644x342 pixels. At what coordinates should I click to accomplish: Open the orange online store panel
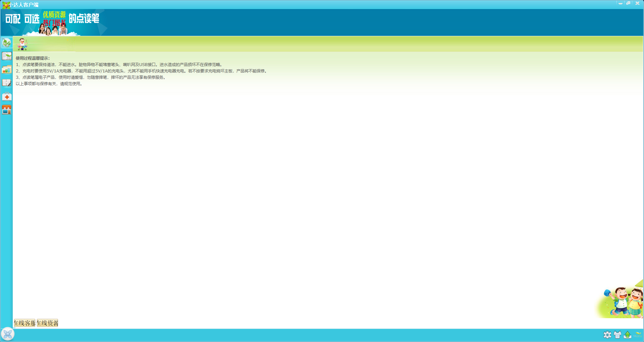pyautogui.click(x=6, y=110)
